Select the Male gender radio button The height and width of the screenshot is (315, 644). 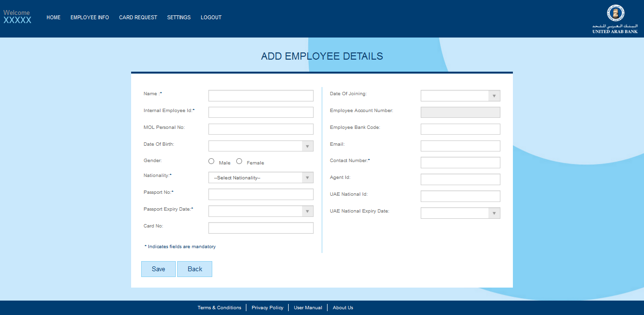coord(211,162)
